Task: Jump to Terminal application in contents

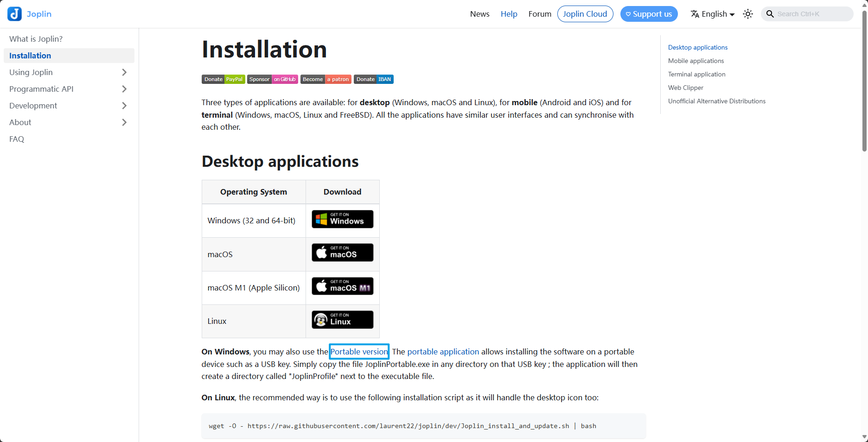Action: tap(696, 74)
